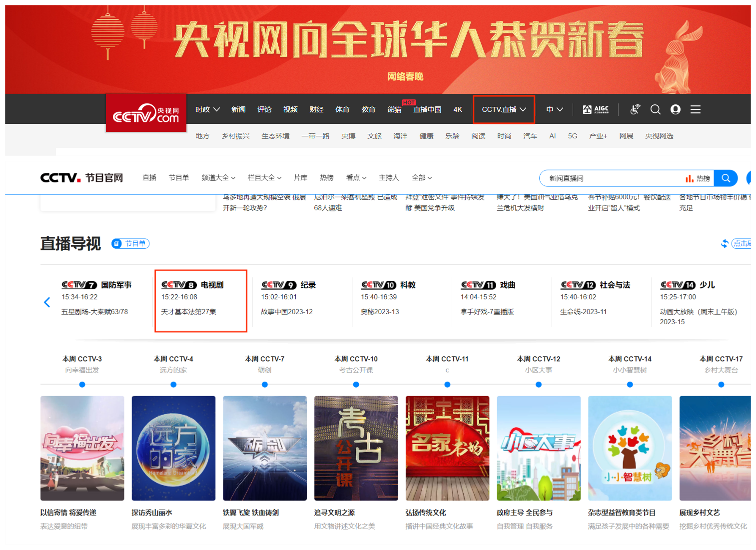Click 拿手好戏-7重播版 program text

tap(487, 312)
